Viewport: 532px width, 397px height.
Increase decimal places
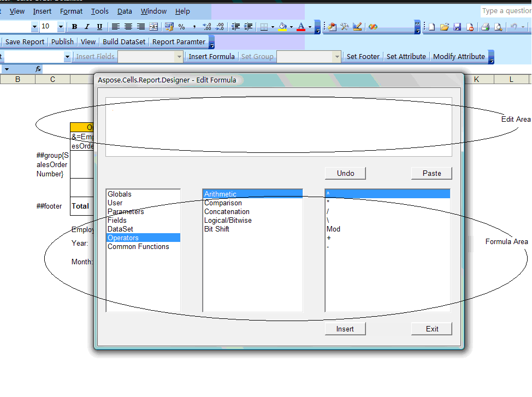(x=206, y=27)
